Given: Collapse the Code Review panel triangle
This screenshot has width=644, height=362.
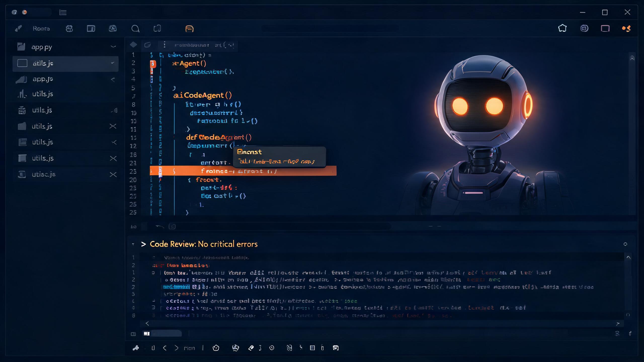Looking at the screenshot, I should [x=133, y=244].
